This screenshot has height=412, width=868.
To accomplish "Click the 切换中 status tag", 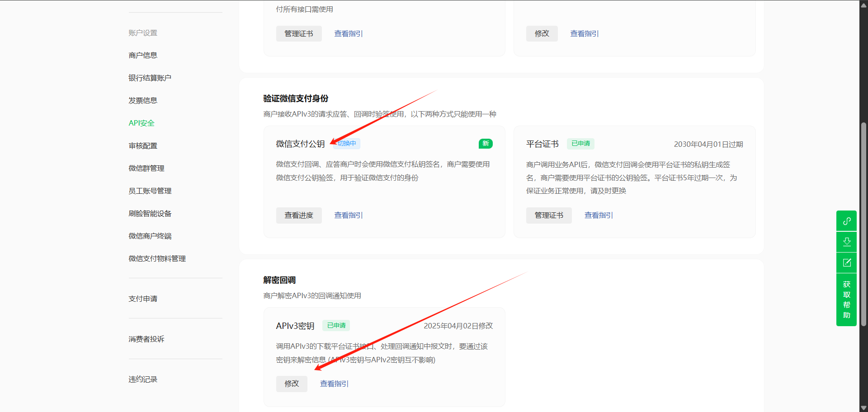I will coord(347,144).
